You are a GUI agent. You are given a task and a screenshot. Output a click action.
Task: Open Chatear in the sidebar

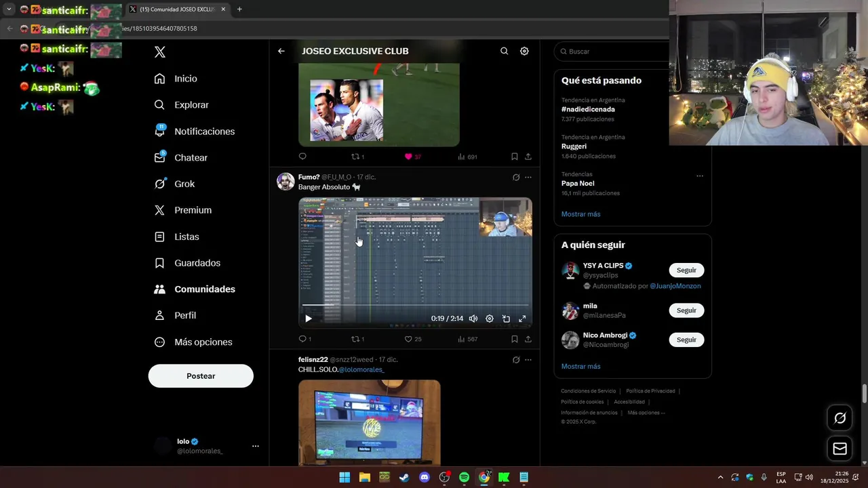[x=181, y=158]
